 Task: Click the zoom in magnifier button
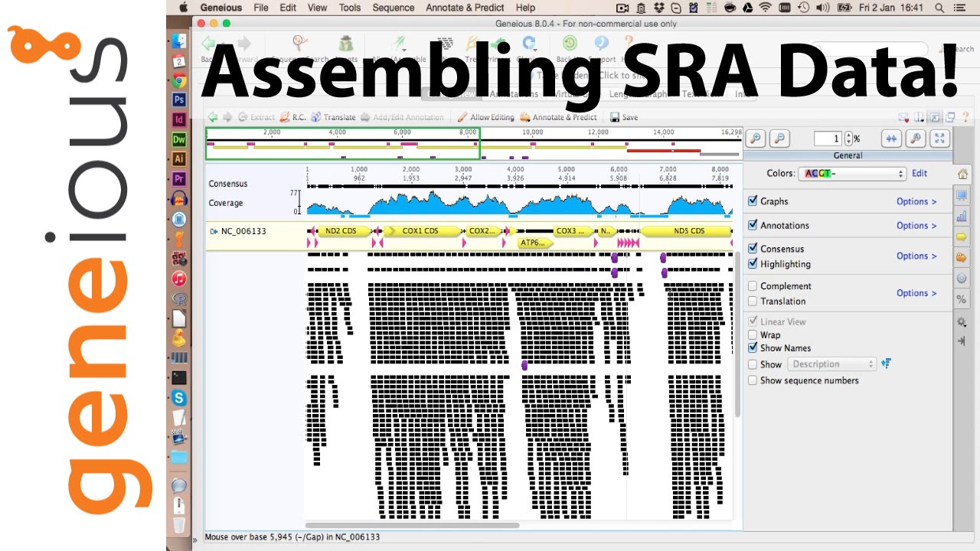pos(755,139)
